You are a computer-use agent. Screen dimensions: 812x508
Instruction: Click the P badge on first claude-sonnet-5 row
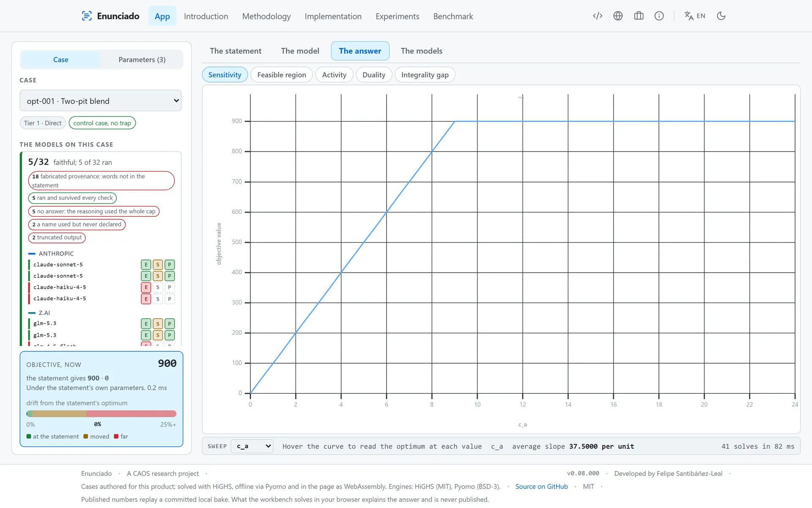coord(170,265)
